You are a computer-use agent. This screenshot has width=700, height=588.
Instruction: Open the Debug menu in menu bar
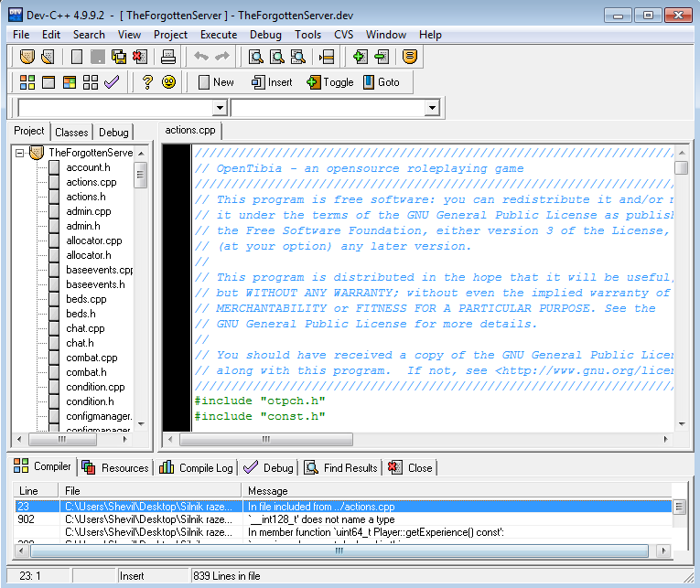click(x=265, y=35)
